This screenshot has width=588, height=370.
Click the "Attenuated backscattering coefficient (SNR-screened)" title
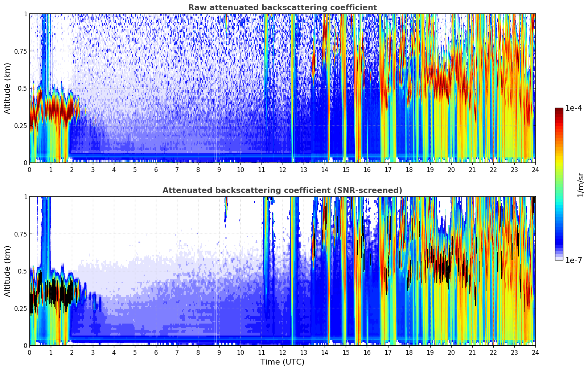click(282, 190)
